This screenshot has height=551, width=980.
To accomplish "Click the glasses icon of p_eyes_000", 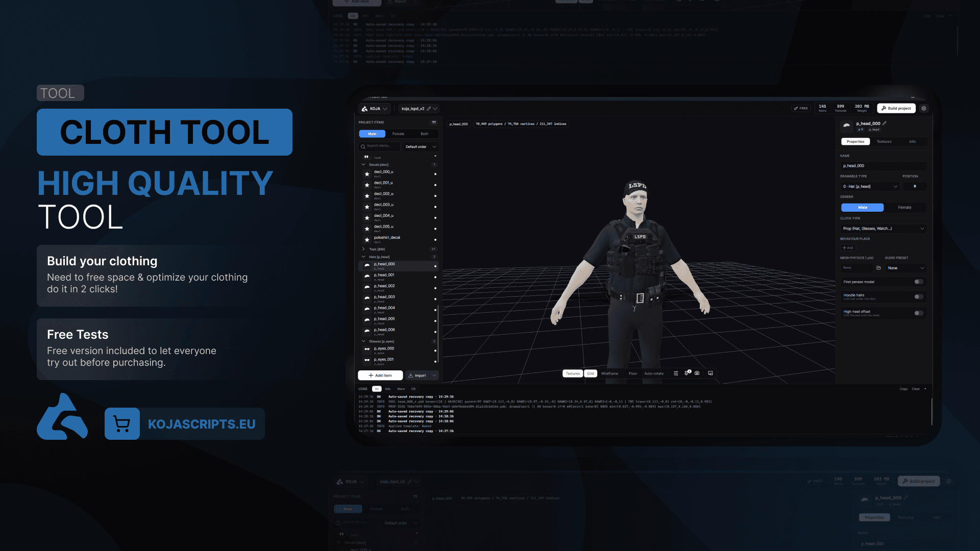I will (367, 349).
